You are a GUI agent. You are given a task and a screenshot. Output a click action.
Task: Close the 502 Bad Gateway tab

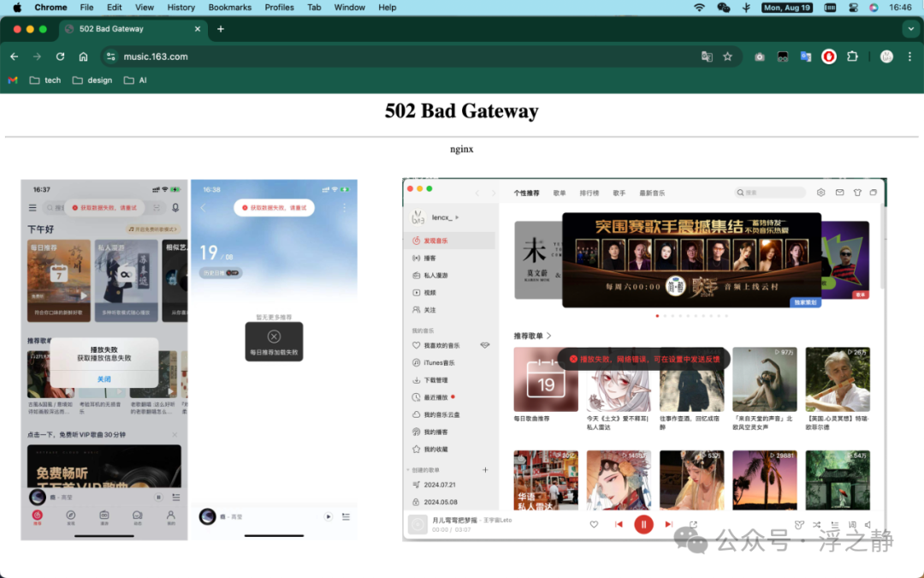198,29
